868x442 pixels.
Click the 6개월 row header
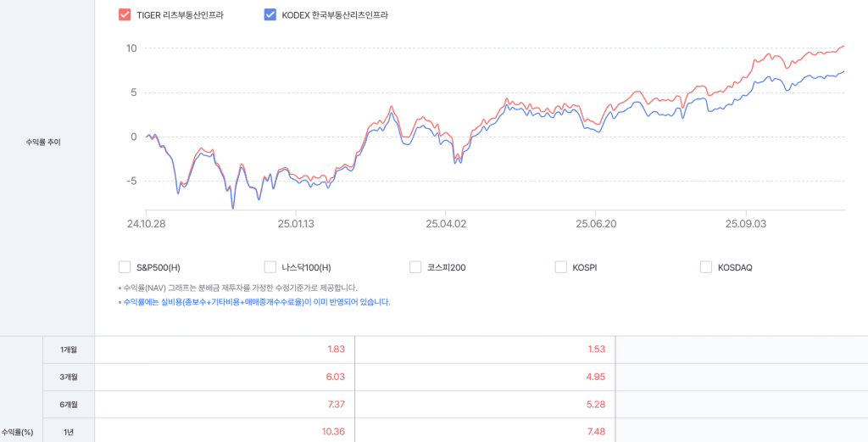[69, 405]
